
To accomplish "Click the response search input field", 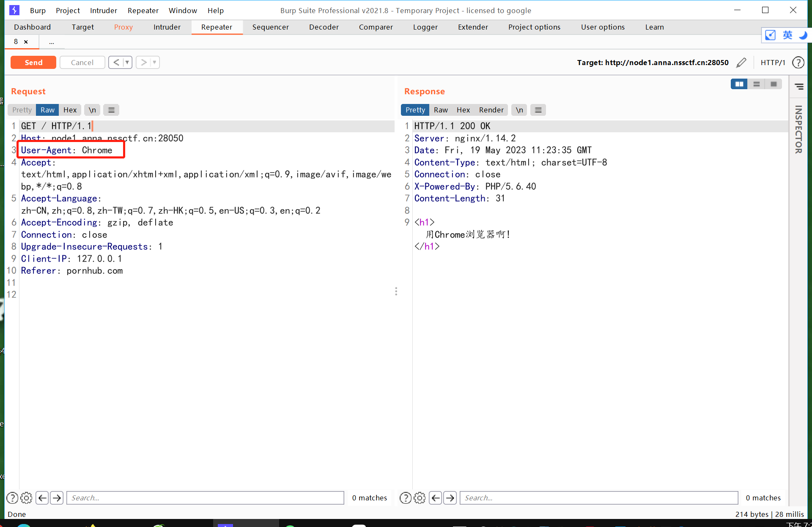I will [598, 498].
